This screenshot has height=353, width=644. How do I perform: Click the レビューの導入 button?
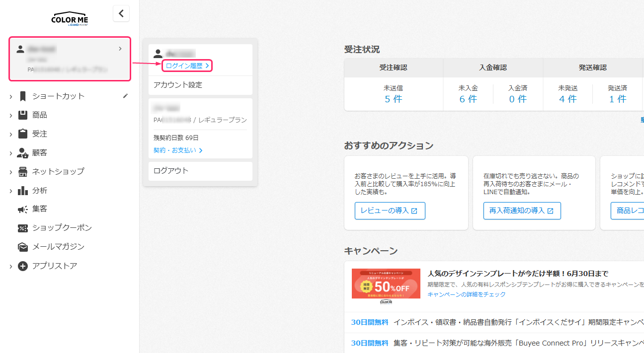390,211
